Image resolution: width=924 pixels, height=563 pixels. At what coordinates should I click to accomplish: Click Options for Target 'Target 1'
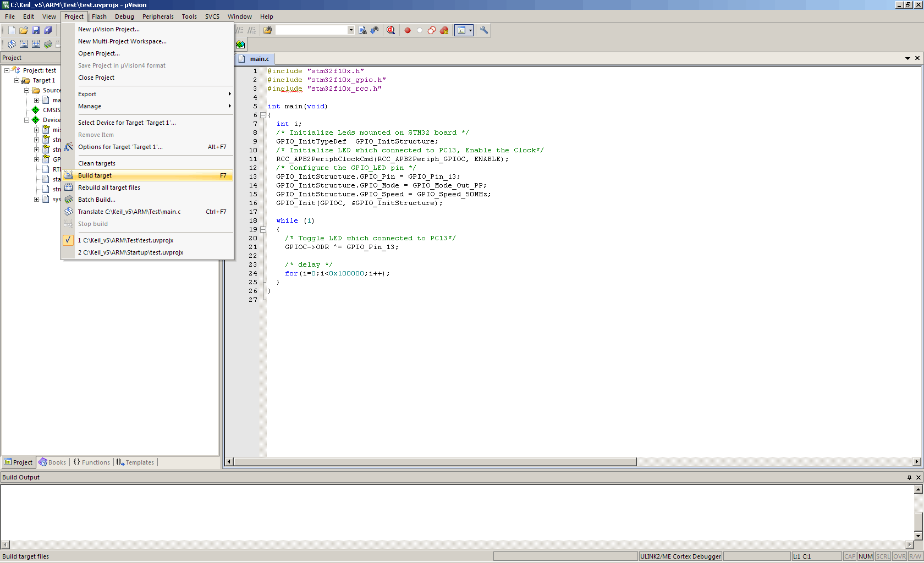(120, 147)
